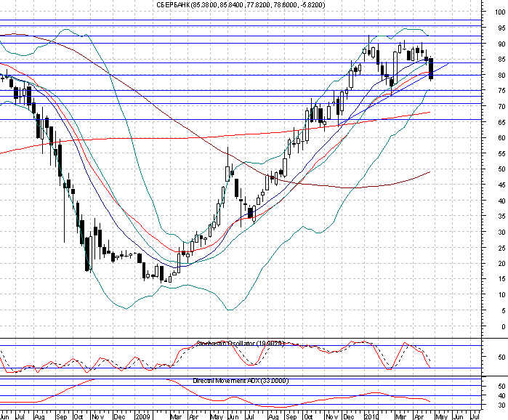Select the Stochastic Oscillator (19.9029) label
508x420 pixels.
241,343
